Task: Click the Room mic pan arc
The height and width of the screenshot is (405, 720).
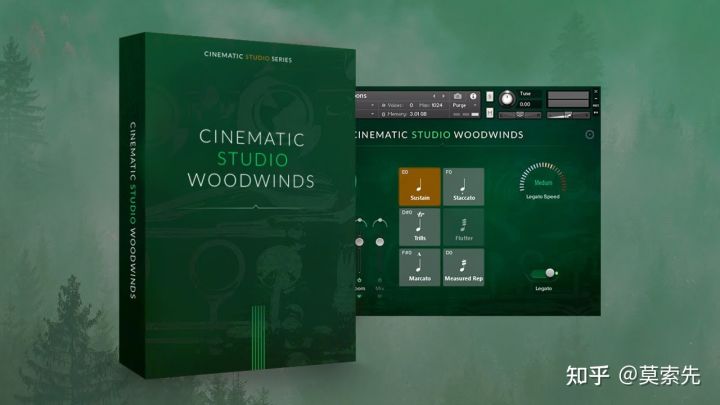Action: point(360,223)
